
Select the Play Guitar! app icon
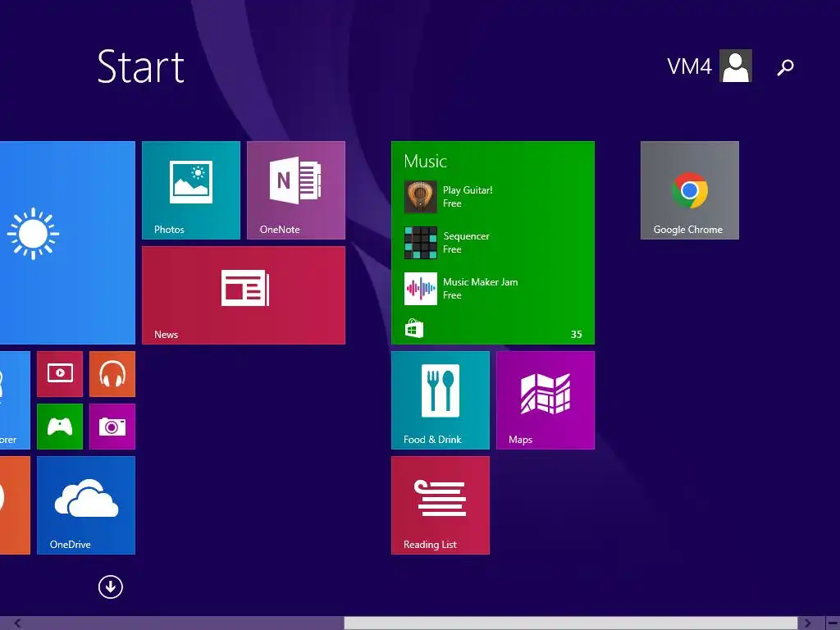(x=421, y=197)
